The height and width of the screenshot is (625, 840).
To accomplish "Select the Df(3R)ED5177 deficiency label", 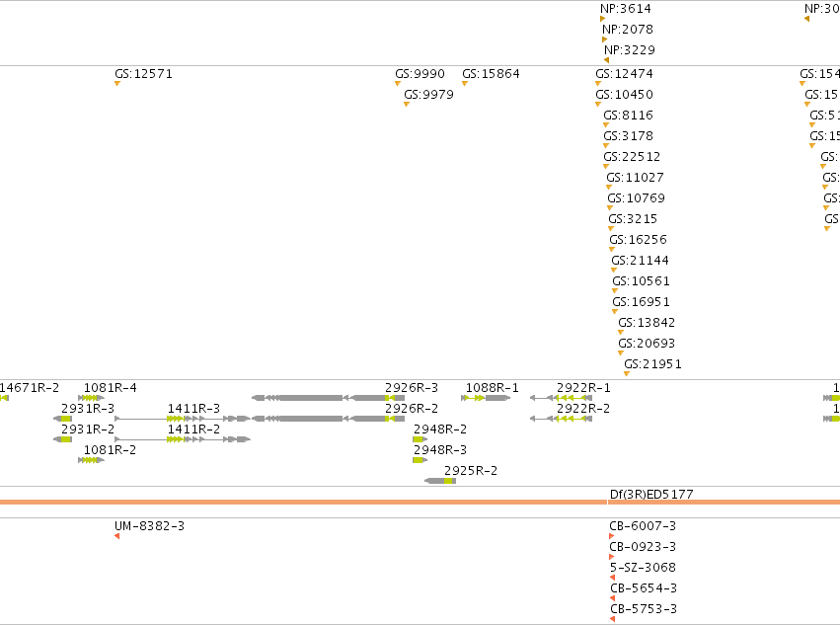I will 651,495.
